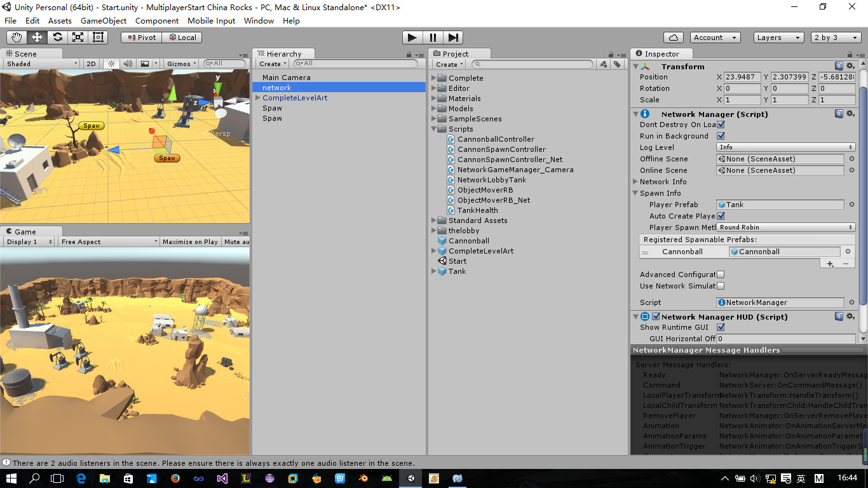Toggle Run in Background checkbox
The image size is (868, 488).
click(721, 136)
